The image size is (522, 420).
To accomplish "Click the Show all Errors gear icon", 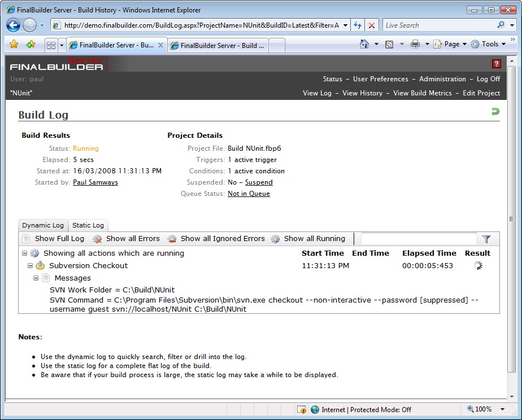I will pyautogui.click(x=97, y=239).
